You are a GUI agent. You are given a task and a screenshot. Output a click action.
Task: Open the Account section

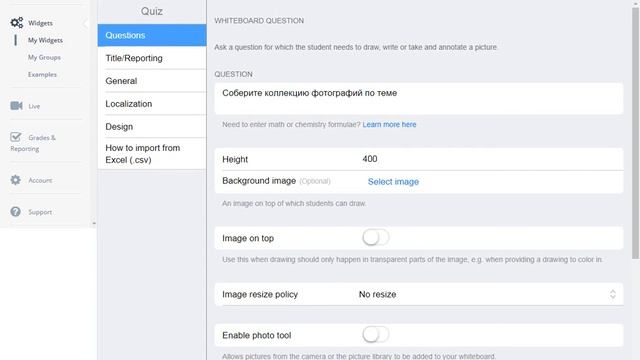point(40,180)
